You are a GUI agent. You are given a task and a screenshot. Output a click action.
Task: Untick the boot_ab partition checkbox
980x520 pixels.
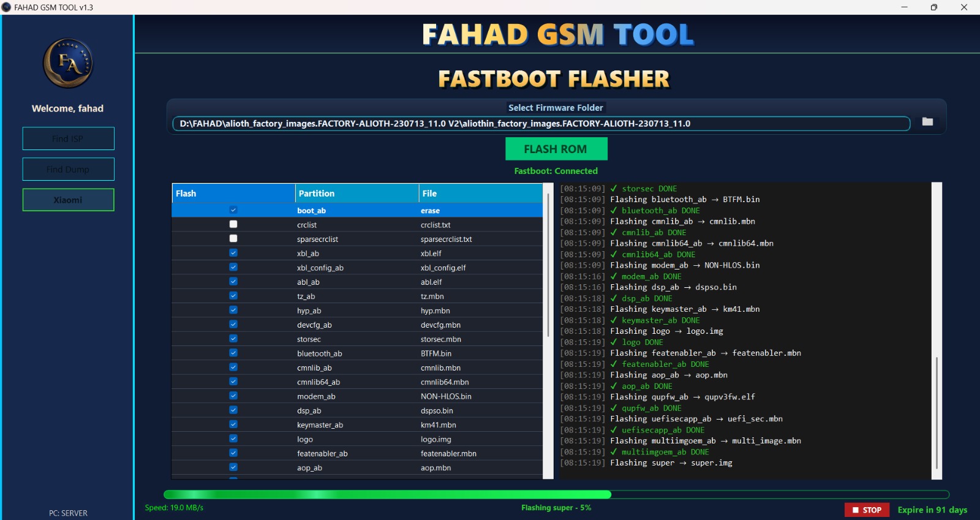click(233, 210)
